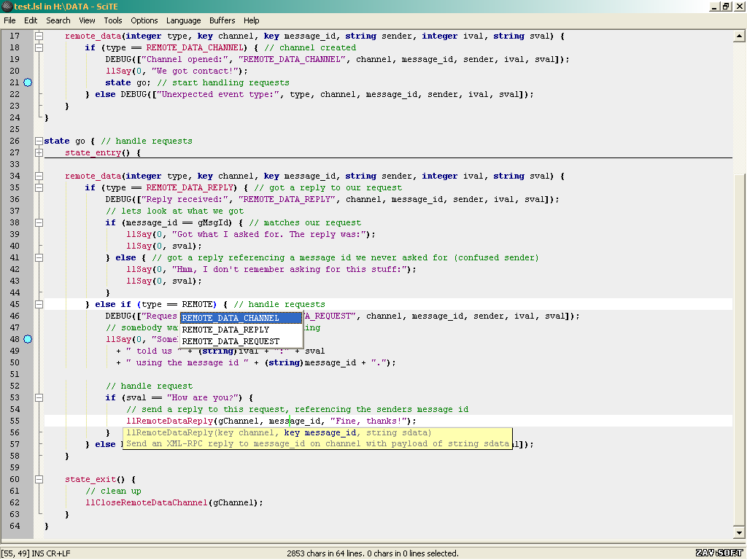Collapse the fold at line 38 message_id check

[x=39, y=222]
